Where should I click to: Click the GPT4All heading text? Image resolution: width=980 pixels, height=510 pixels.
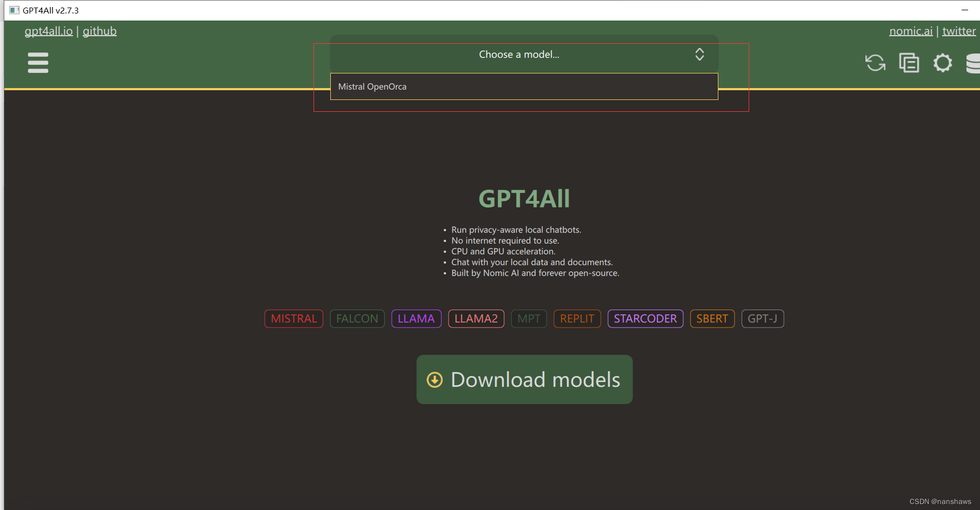coord(524,199)
